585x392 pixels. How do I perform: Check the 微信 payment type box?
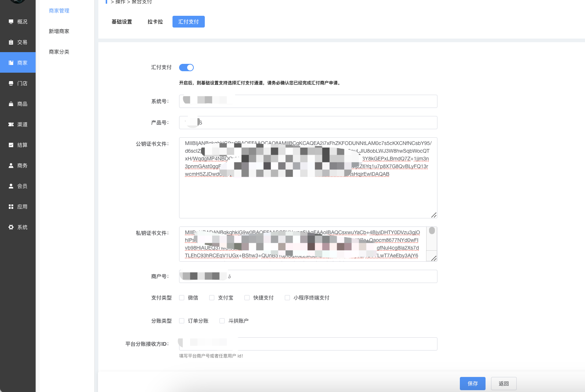click(182, 298)
